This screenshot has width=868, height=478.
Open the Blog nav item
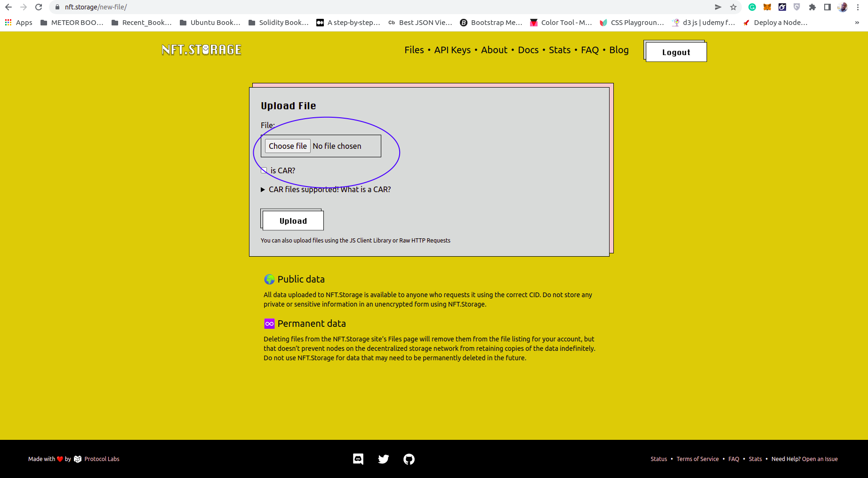coord(619,50)
